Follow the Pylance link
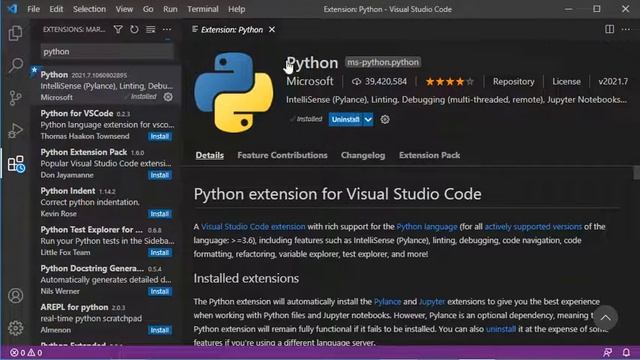Screen dimensions: 640x360 387,302
